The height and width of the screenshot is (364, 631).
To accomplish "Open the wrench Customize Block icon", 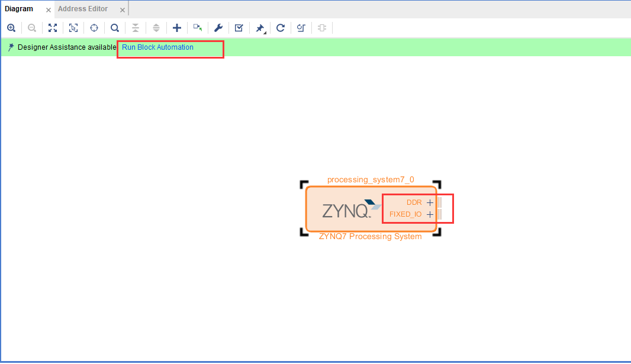I will (x=218, y=28).
